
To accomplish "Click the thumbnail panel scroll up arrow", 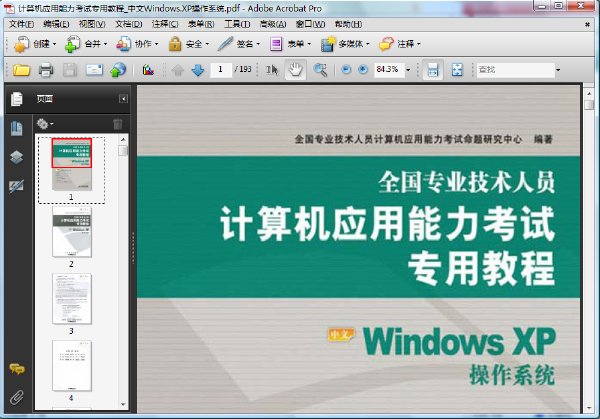I will (x=123, y=139).
